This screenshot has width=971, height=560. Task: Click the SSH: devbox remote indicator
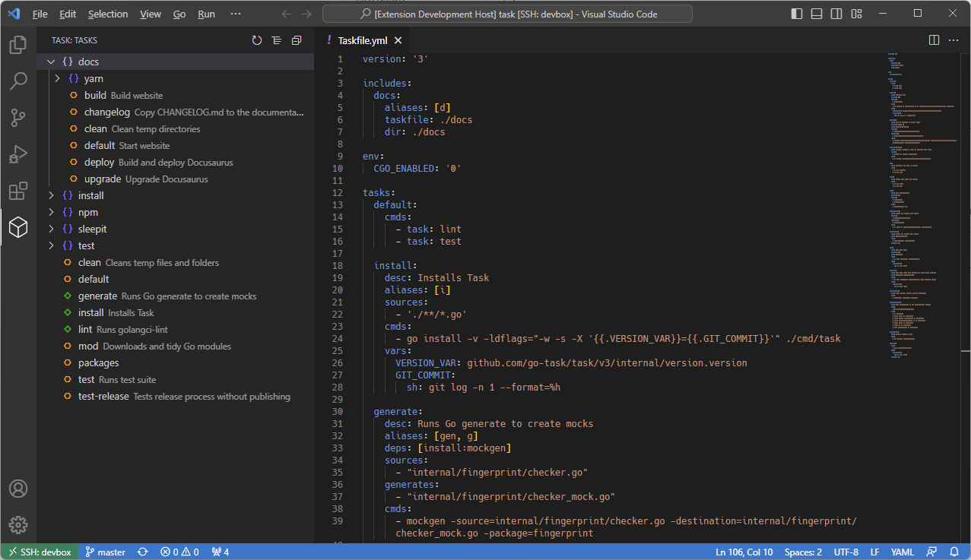(39, 552)
